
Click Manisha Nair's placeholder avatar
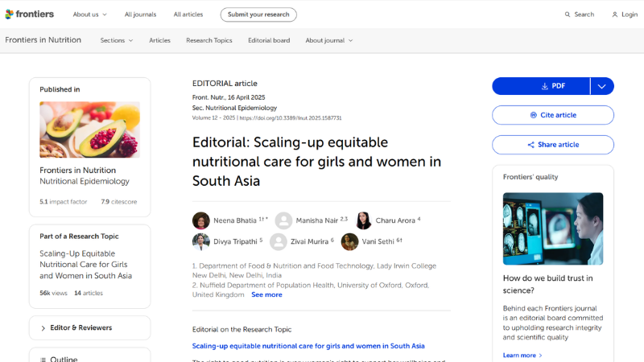point(283,220)
